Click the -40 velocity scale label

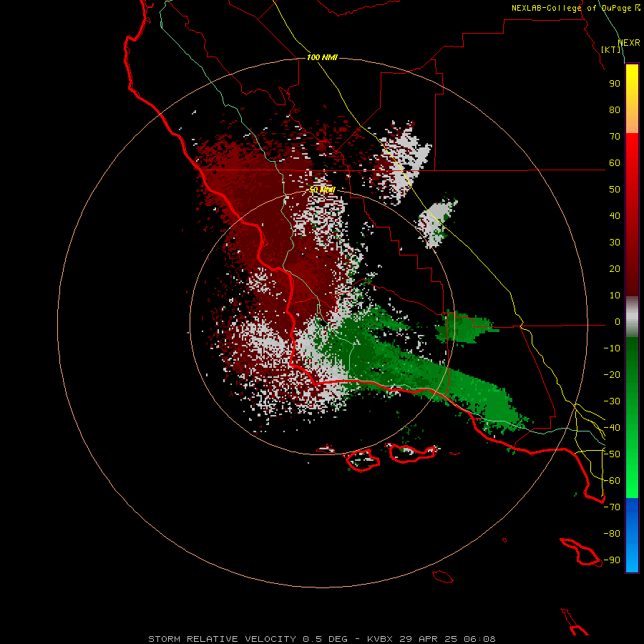click(612, 428)
